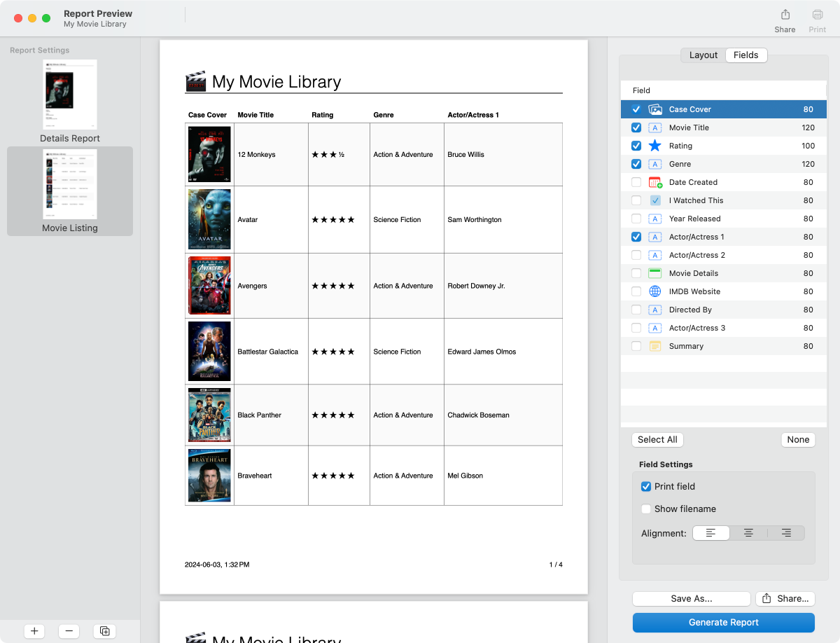This screenshot has width=840, height=643.
Task: Click the IMDB Website globe icon
Action: [x=655, y=291]
